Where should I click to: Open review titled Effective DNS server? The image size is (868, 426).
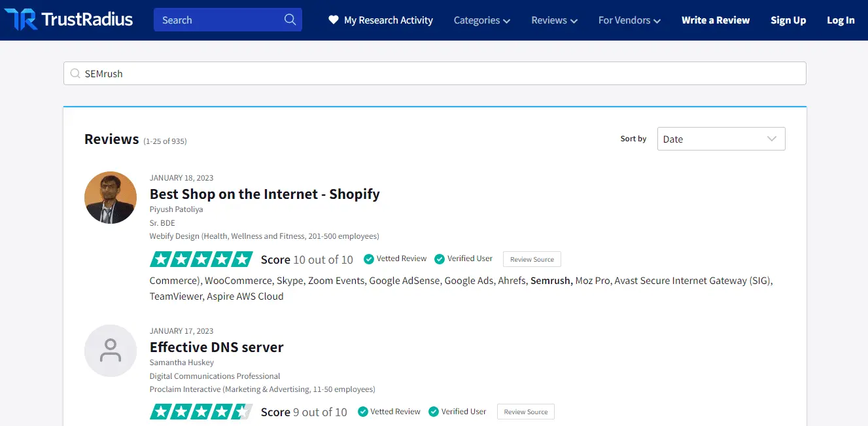tap(217, 347)
